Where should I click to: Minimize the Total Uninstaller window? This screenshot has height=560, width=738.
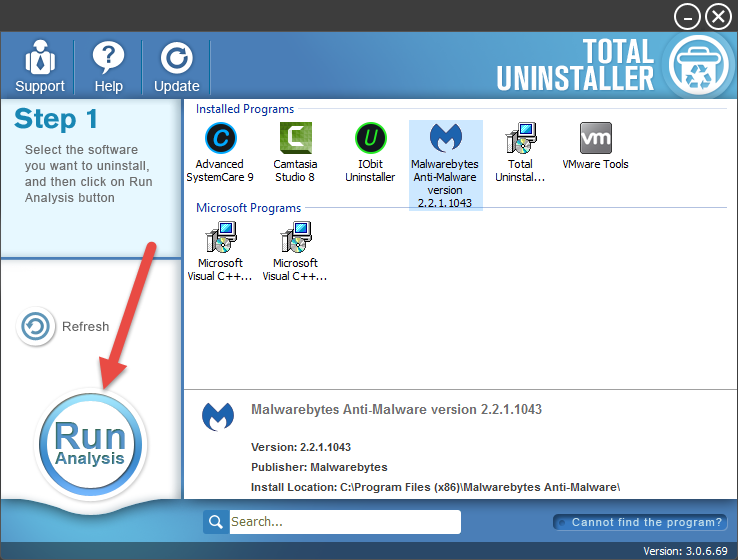687,17
